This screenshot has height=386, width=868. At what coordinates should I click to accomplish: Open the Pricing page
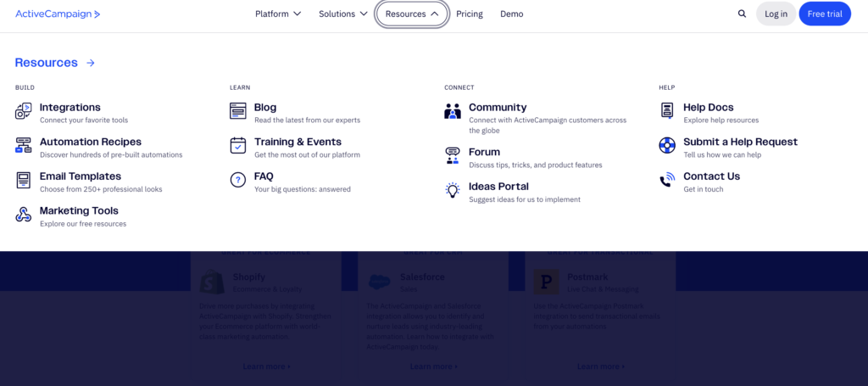tap(470, 14)
